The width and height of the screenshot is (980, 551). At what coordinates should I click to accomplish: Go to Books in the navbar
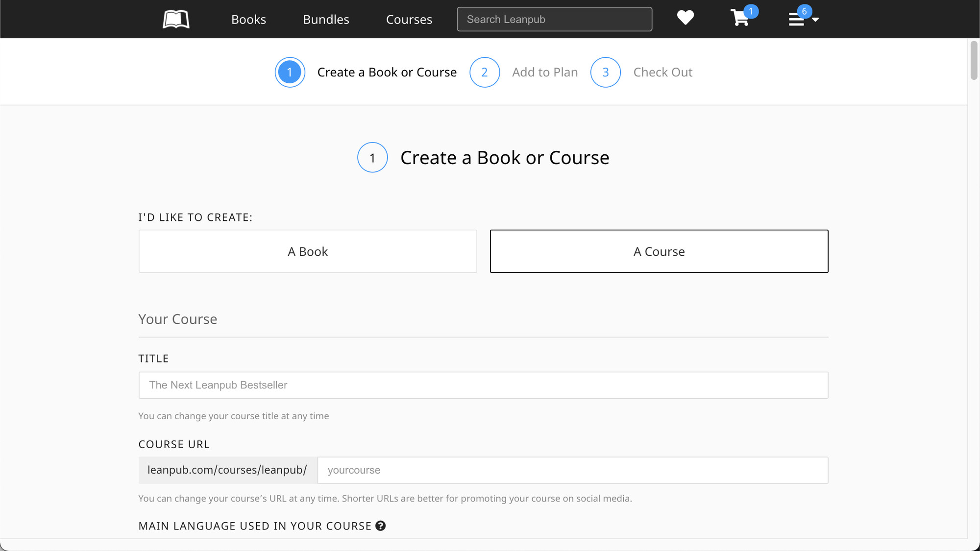[248, 19]
